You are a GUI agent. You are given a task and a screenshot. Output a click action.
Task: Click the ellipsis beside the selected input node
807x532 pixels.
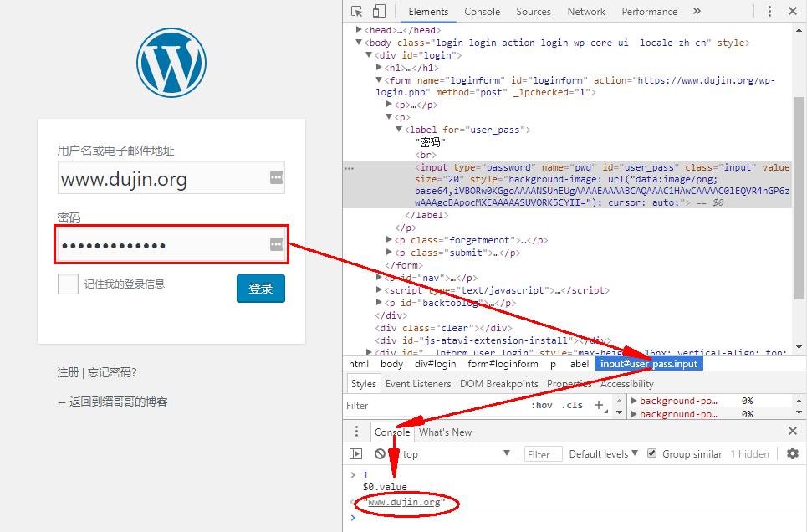[x=349, y=168]
